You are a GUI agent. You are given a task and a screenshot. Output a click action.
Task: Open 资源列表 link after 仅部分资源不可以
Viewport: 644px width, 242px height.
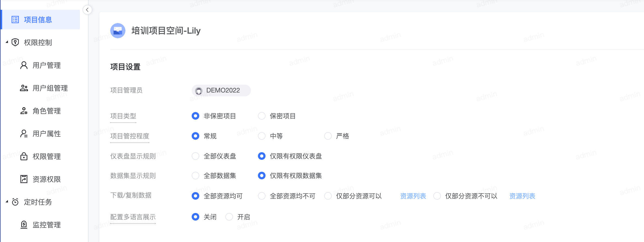coord(522,196)
